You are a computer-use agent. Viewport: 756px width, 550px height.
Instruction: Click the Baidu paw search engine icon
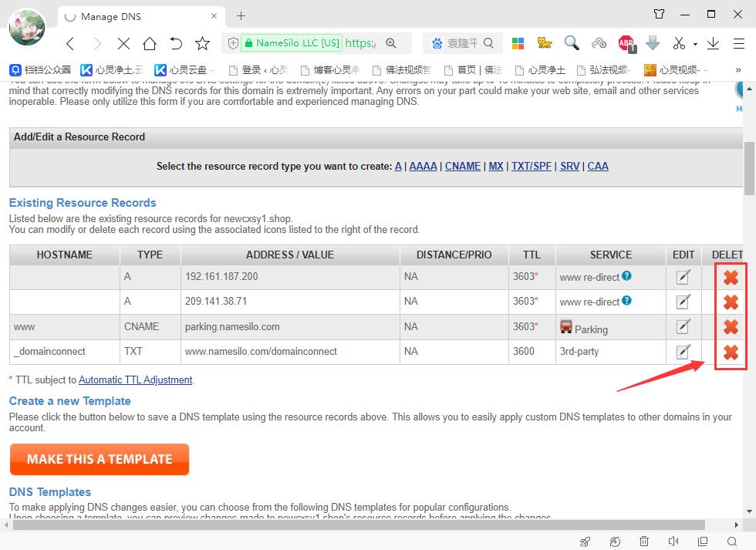(437, 43)
